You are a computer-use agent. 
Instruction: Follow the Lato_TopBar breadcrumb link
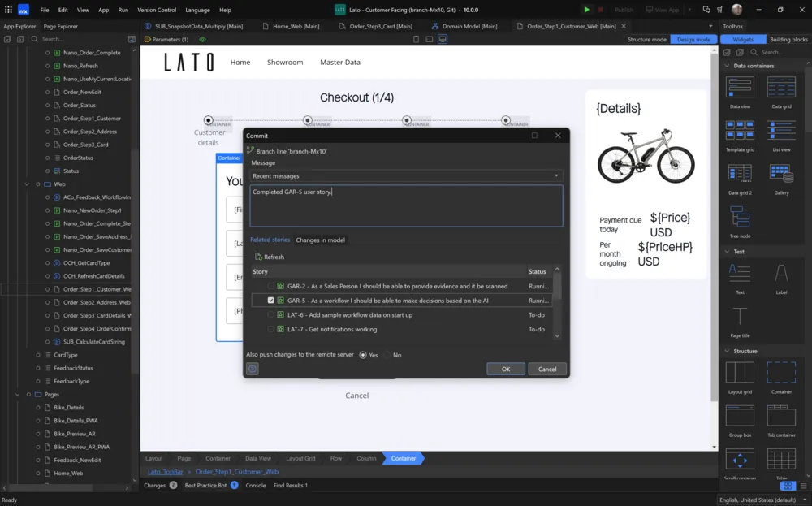(x=165, y=472)
